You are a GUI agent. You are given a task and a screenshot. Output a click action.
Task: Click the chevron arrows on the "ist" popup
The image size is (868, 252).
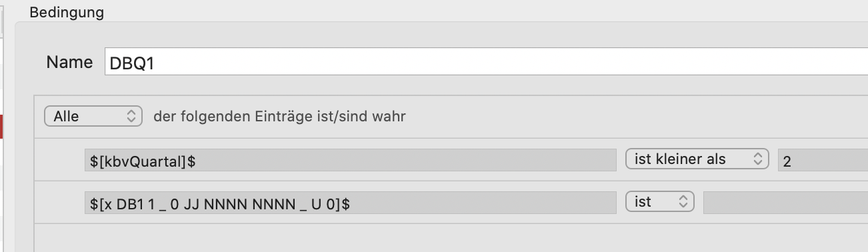[683, 201]
